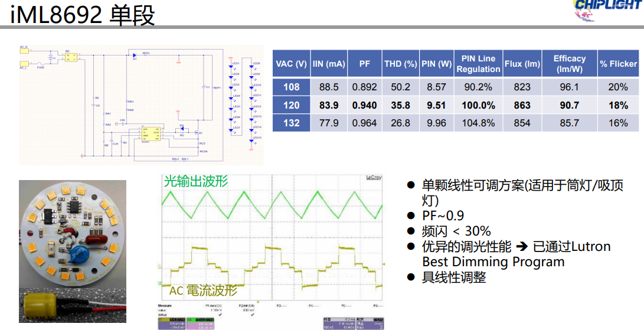Click the LeCroy logo on oscilloscope capture

click(373, 177)
